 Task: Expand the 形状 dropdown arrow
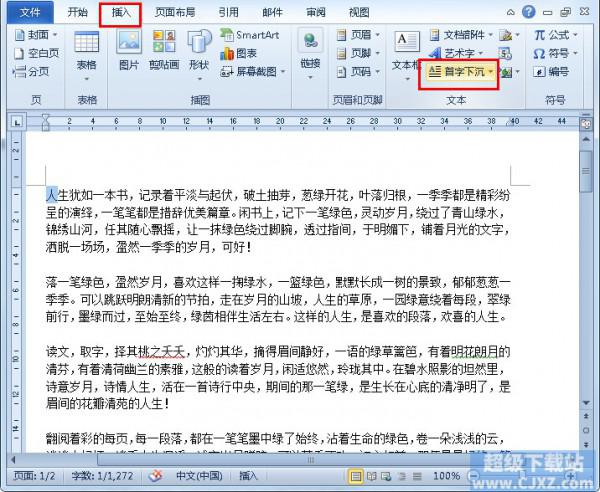click(199, 79)
